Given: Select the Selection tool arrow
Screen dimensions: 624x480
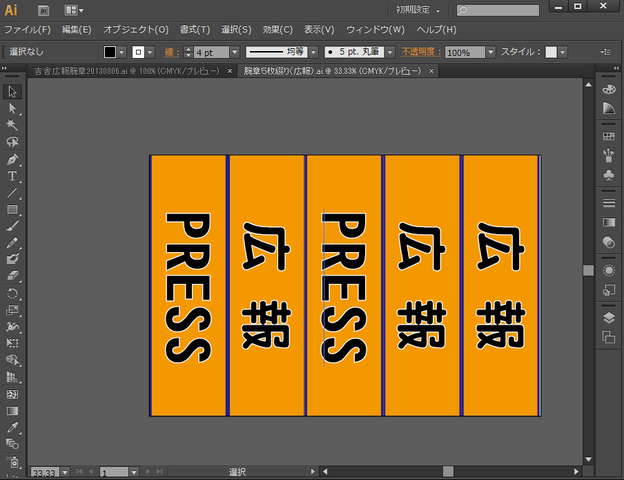Looking at the screenshot, I should [x=12, y=92].
